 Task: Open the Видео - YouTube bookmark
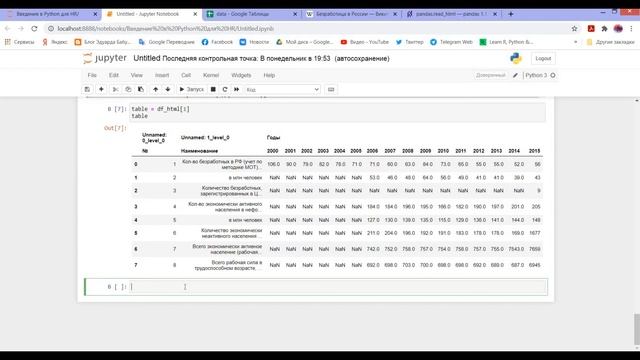(x=365, y=42)
